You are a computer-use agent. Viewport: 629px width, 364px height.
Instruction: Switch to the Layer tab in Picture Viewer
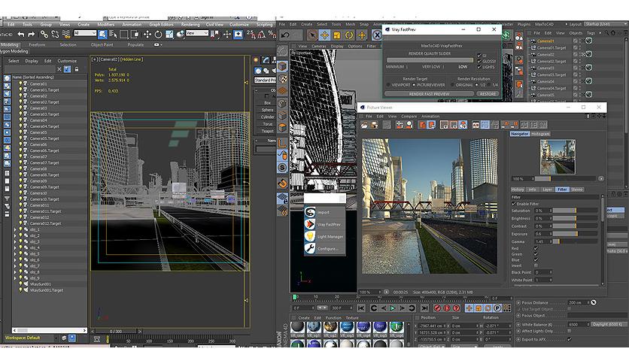[547, 190]
